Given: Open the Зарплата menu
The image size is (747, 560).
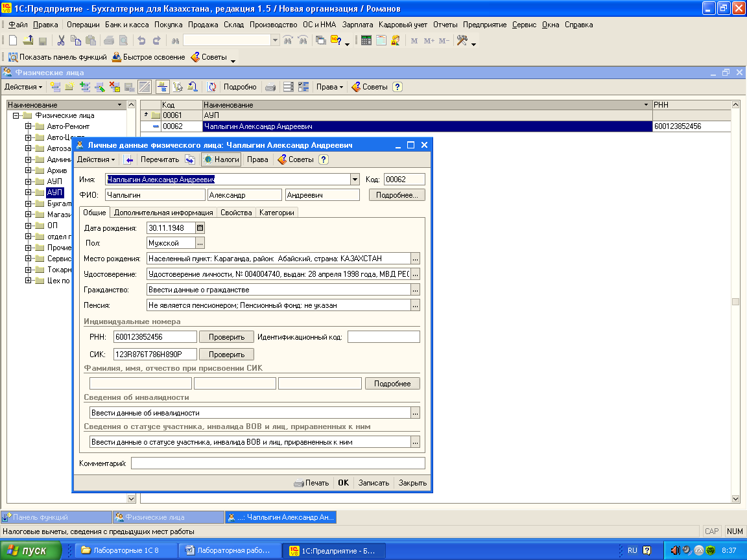Looking at the screenshot, I should coord(357,25).
